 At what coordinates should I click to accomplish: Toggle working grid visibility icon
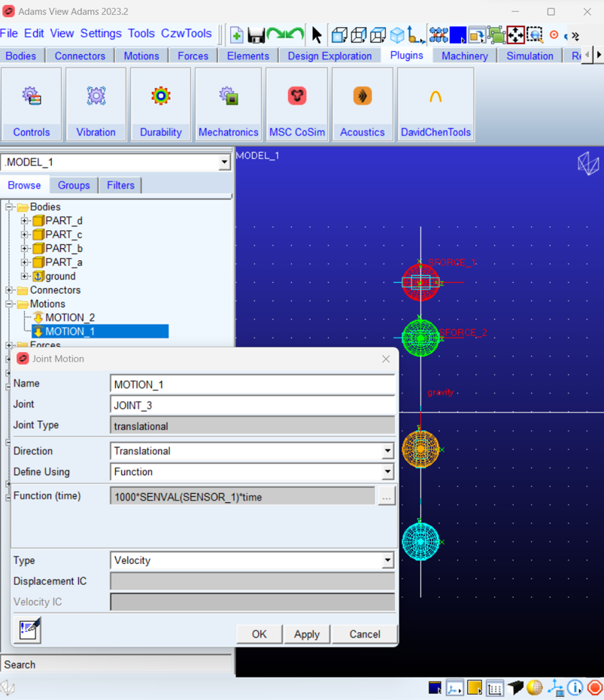(x=494, y=688)
